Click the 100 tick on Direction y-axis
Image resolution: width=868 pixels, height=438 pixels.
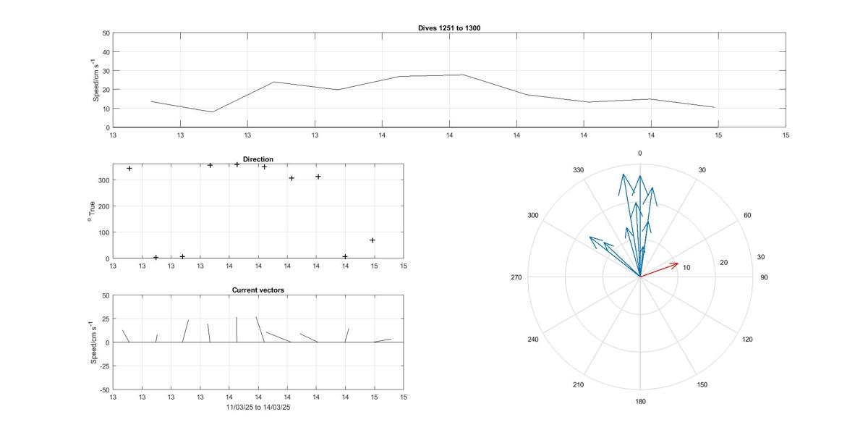[x=103, y=232]
